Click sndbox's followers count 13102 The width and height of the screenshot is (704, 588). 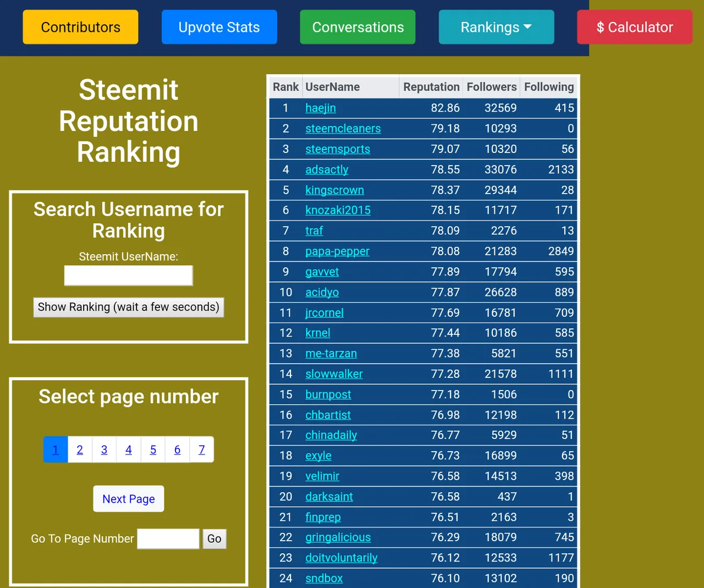[501, 579]
